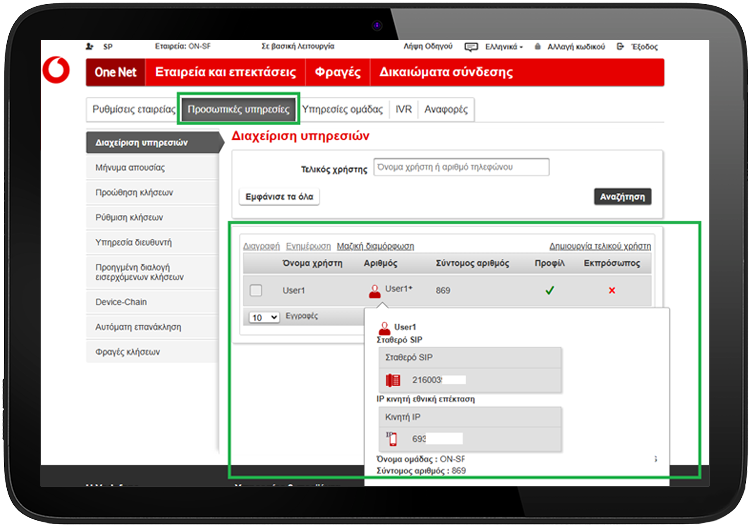
Task: Click the Έξοδος logout link
Action: point(644,46)
